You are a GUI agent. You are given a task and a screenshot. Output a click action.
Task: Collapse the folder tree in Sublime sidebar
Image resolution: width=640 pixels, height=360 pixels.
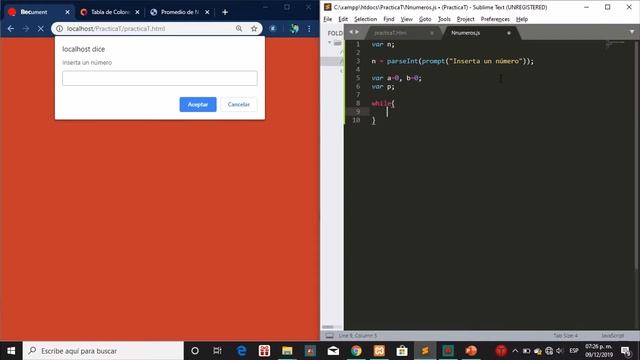329,42
